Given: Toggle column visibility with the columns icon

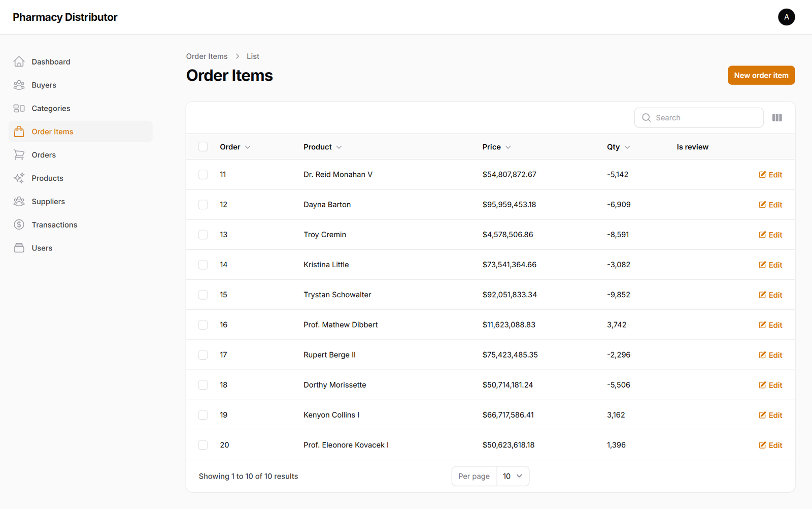Looking at the screenshot, I should [x=777, y=117].
